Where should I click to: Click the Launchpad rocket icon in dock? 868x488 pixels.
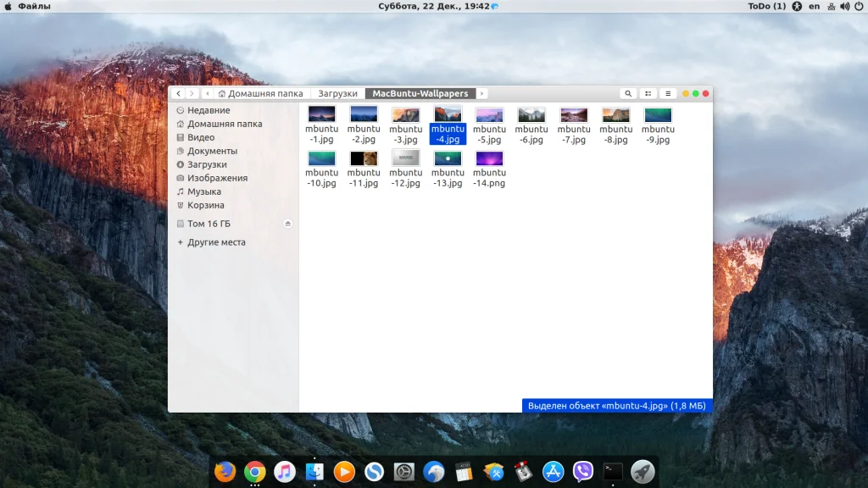point(643,471)
